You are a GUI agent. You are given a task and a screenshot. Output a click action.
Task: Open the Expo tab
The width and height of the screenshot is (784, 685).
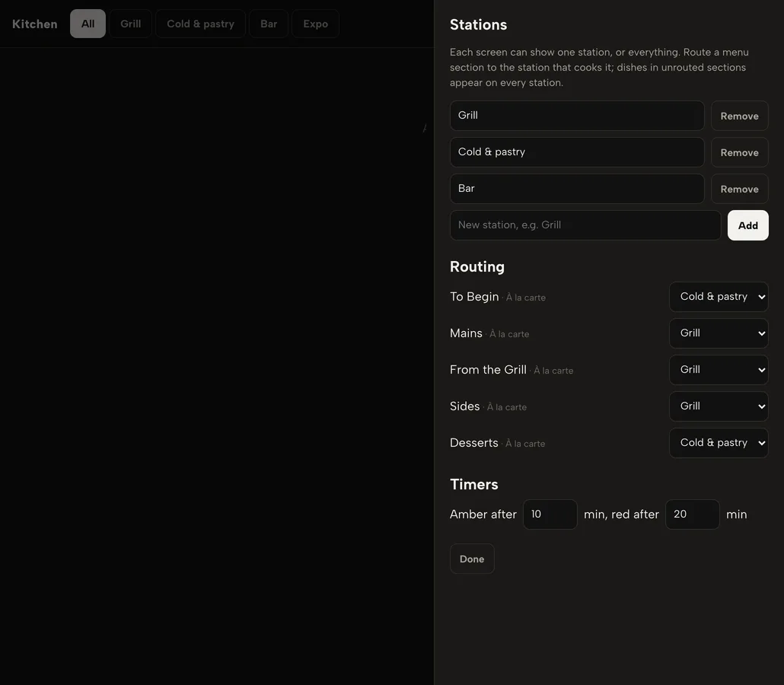[x=315, y=24]
